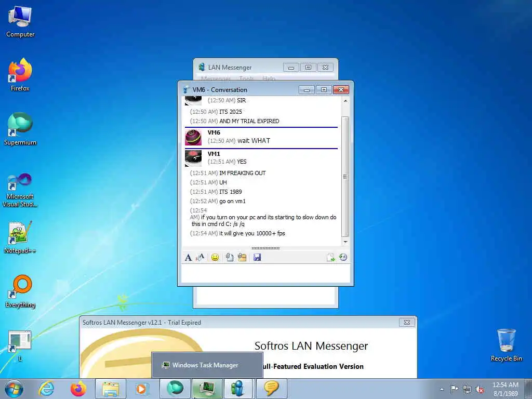This screenshot has height=399, width=532.
Task: Click VM6 avatar in conversation
Action: 193,137
